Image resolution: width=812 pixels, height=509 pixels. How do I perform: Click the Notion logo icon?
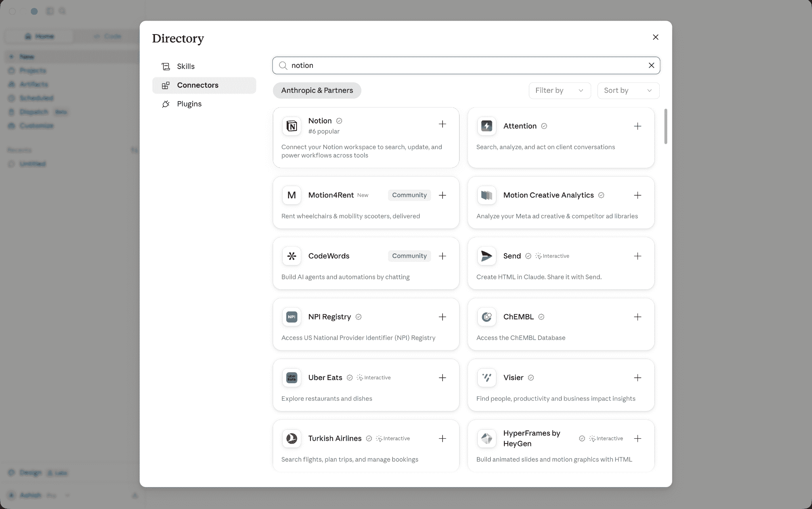tap(291, 126)
